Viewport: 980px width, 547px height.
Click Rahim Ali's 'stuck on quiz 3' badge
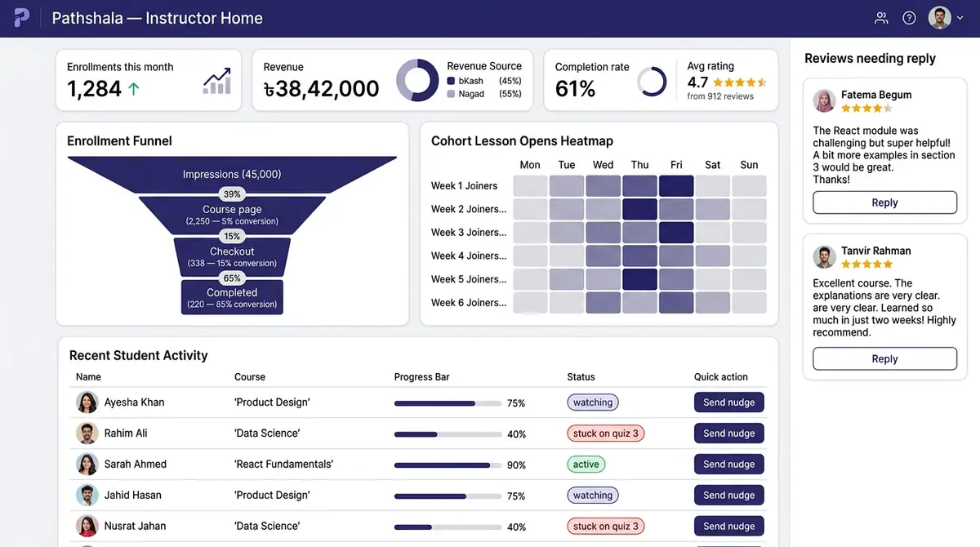coord(606,434)
